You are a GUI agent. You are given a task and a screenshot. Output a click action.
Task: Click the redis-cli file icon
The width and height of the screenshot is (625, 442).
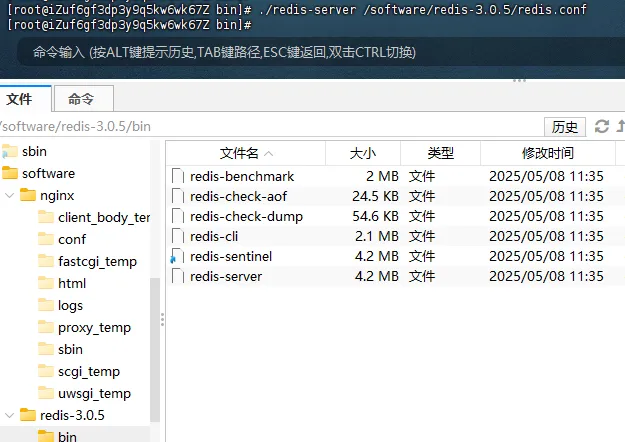pos(178,236)
